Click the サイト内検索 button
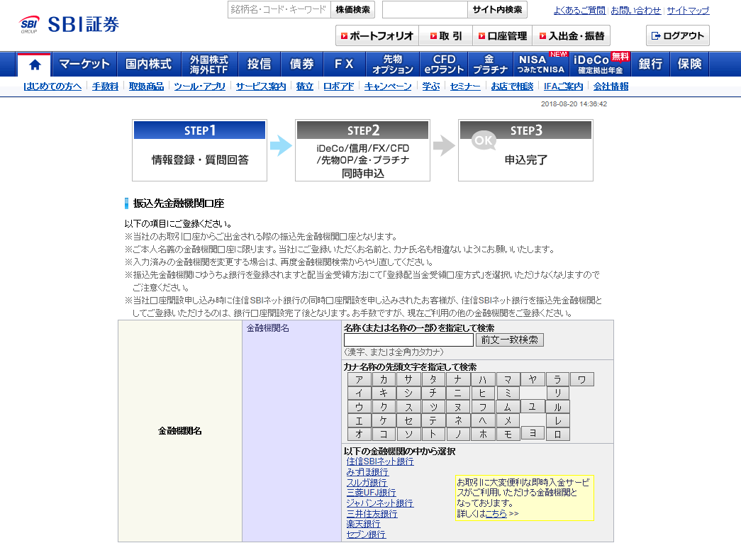This screenshot has height=560, width=741. [x=497, y=9]
